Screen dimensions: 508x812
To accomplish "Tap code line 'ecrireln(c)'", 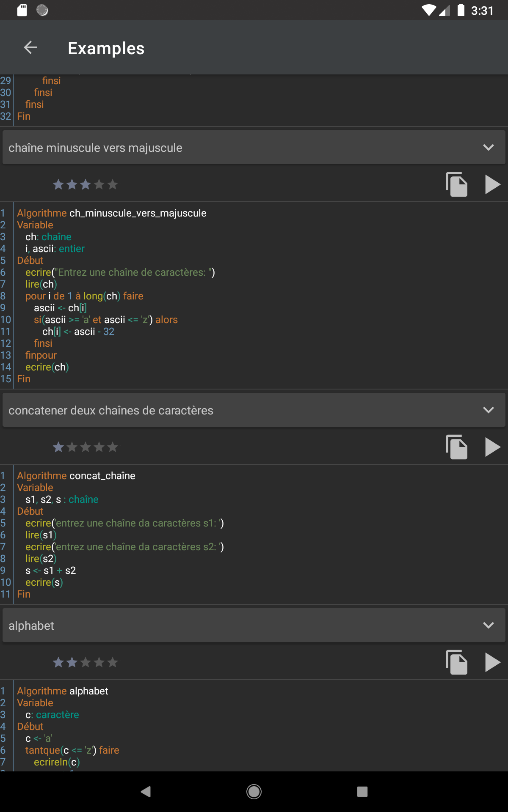I will [x=57, y=762].
